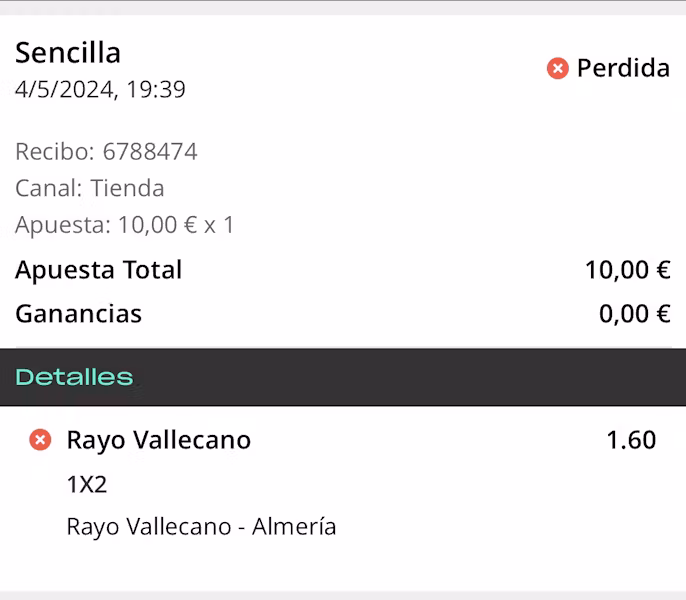Click the Tienda channel value

[x=127, y=188]
